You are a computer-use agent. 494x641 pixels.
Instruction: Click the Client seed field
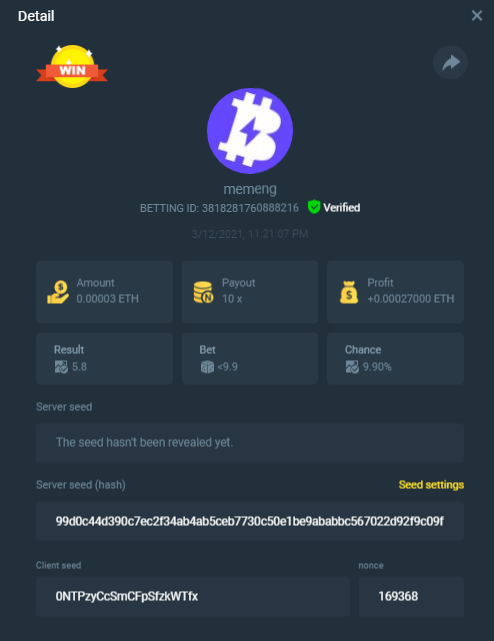[x=193, y=596]
